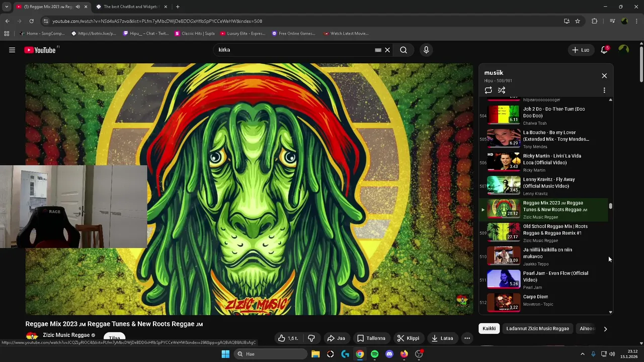Click the playlist scrollbar thumb

tap(611, 206)
